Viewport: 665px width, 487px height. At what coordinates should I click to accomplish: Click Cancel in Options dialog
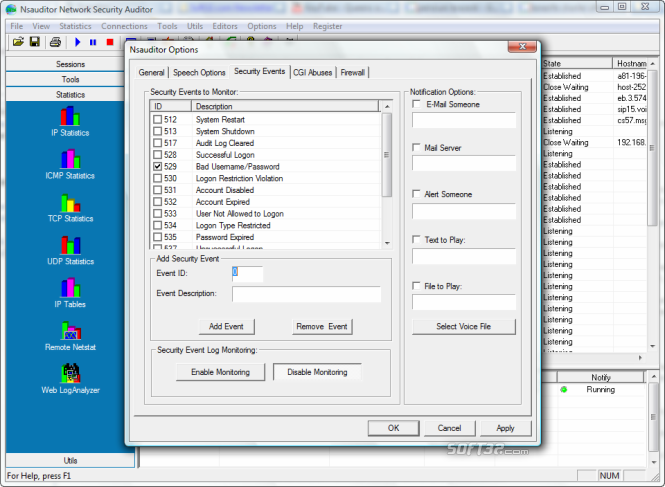(450, 428)
